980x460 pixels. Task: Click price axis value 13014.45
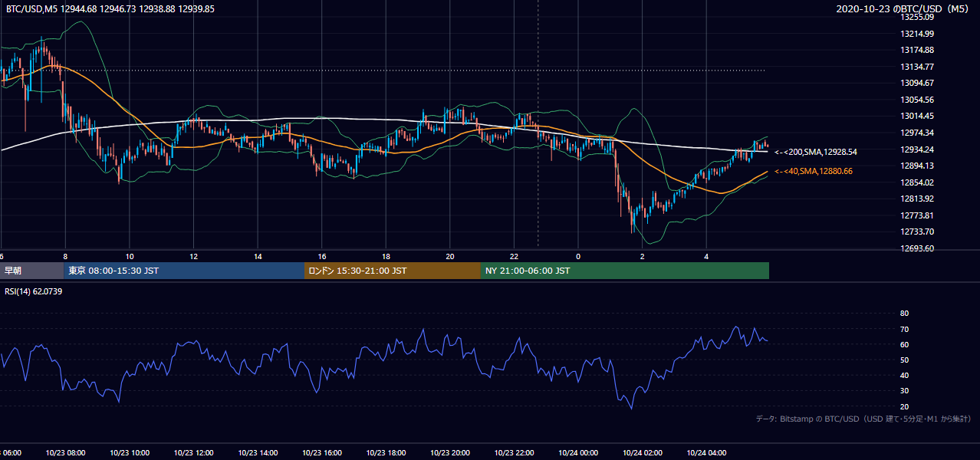click(917, 116)
